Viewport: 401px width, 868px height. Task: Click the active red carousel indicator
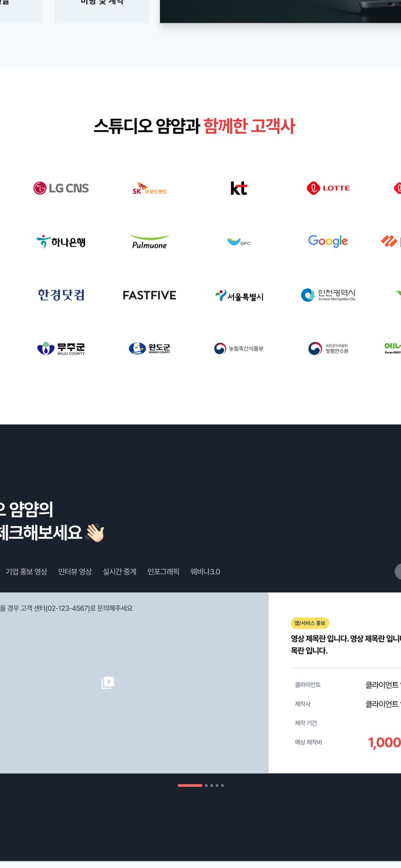coord(190,785)
